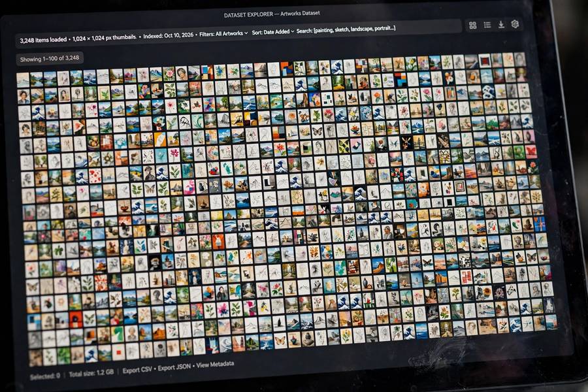Select the first thumbnail in the top-left grid corner

coord(23,80)
